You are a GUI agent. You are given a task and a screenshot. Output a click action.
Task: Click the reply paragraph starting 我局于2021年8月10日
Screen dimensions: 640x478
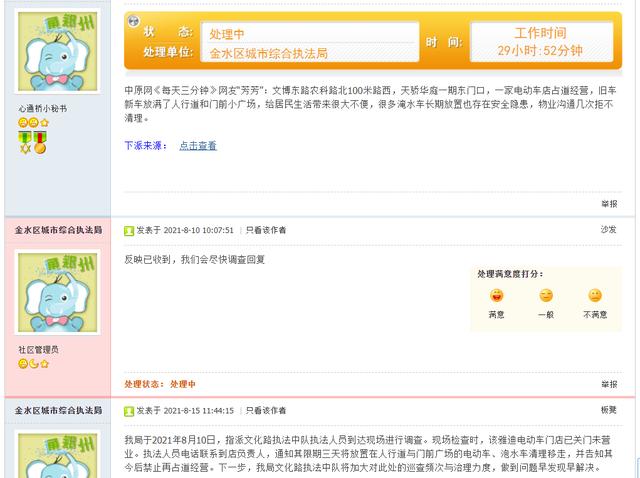tap(369, 454)
